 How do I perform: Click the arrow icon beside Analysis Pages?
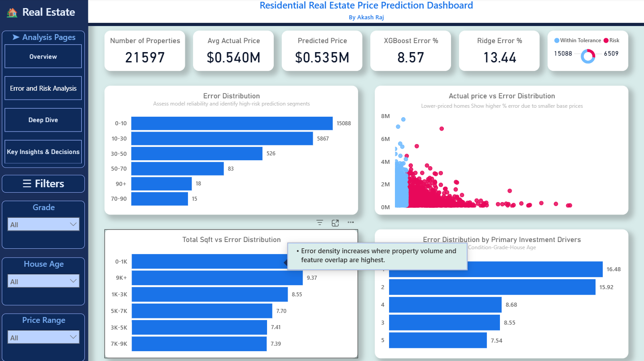coord(16,37)
